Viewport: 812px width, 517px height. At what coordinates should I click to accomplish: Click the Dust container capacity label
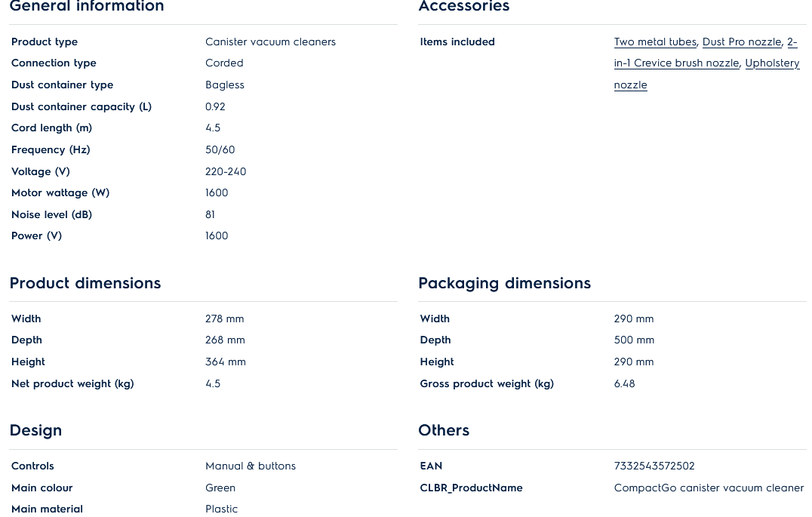coord(82,107)
